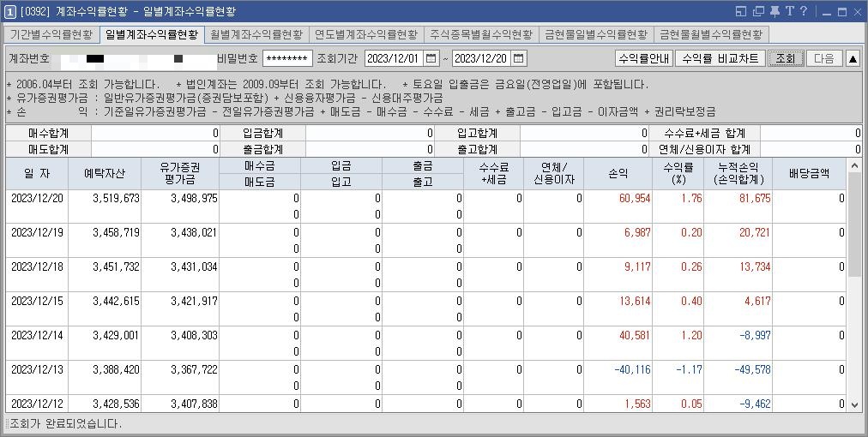Open help with the question mark icon
This screenshot has width=868, height=437.
pos(804,11)
